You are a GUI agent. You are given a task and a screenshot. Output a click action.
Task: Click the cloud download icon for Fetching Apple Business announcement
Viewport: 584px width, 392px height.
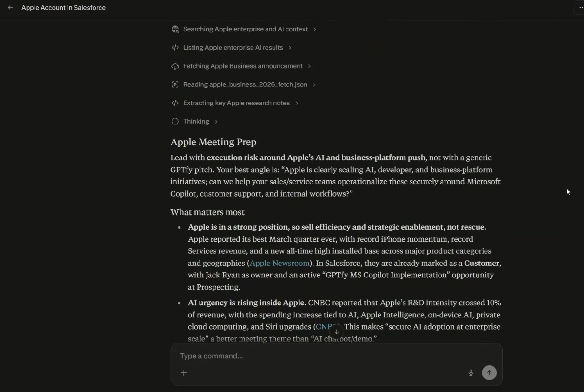(175, 66)
